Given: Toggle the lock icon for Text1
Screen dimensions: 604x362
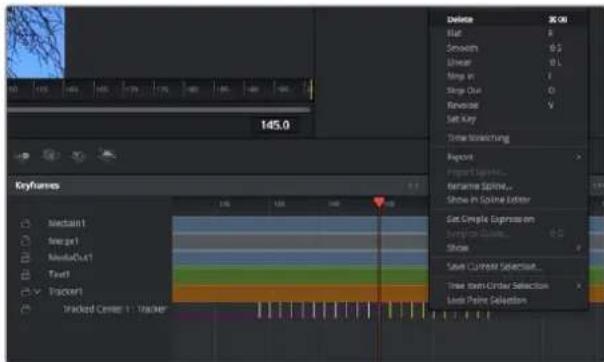Looking at the screenshot, I should pos(25,275).
